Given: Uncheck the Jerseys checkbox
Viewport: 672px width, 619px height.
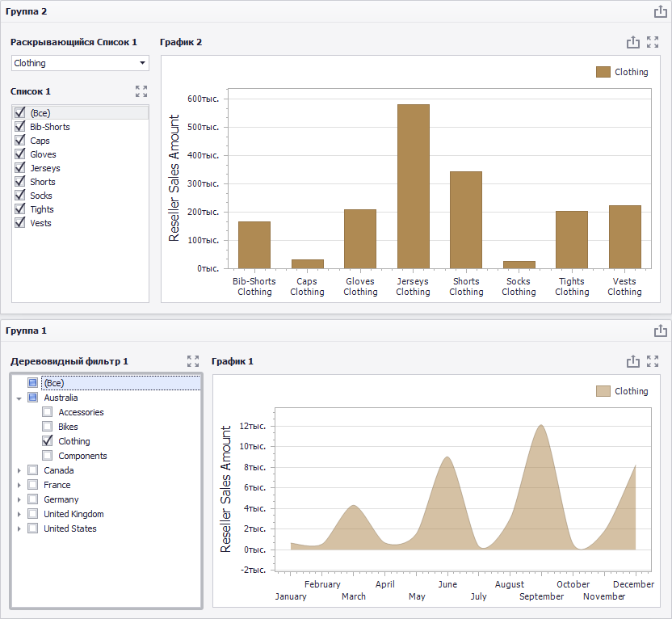Looking at the screenshot, I should [20, 167].
